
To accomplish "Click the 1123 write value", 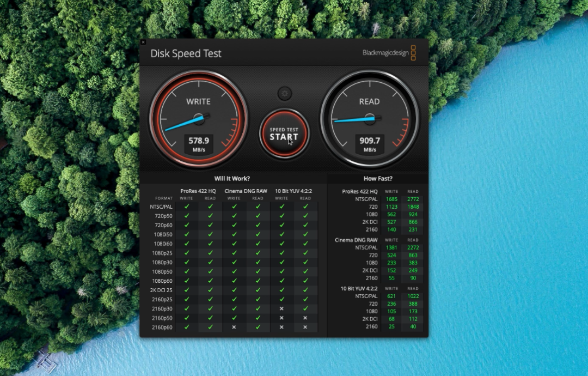I will 391,207.
